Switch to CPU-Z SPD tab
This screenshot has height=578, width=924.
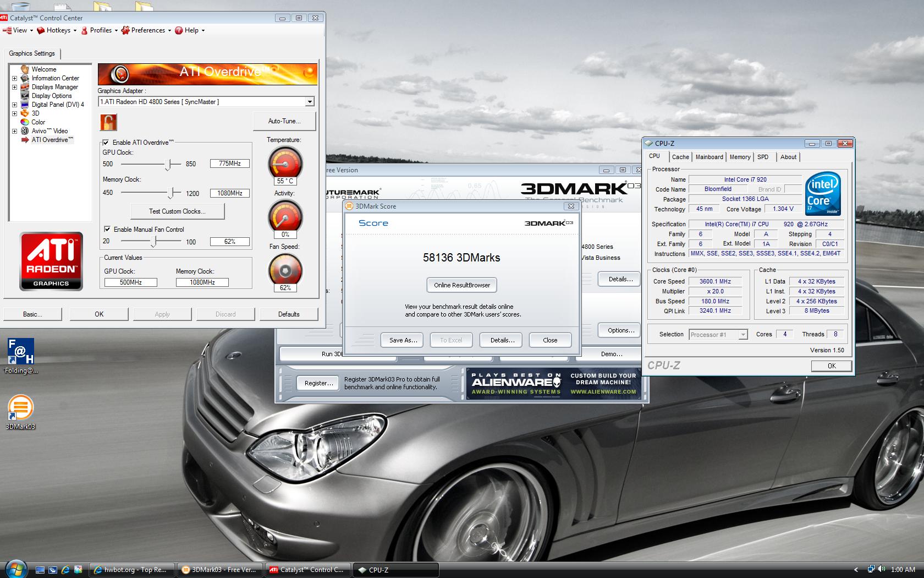763,157
